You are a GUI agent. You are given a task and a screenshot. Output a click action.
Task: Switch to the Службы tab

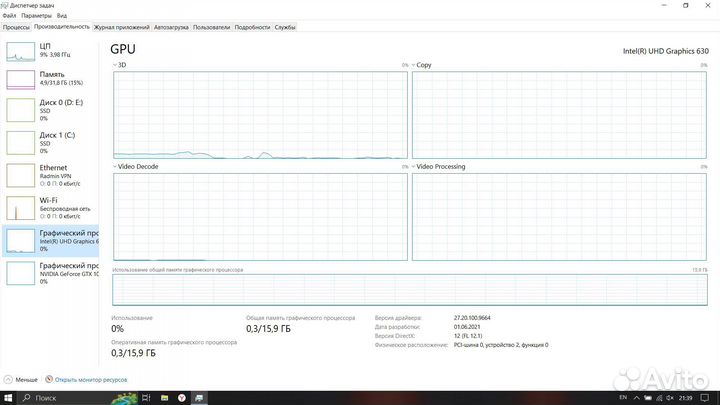click(285, 27)
